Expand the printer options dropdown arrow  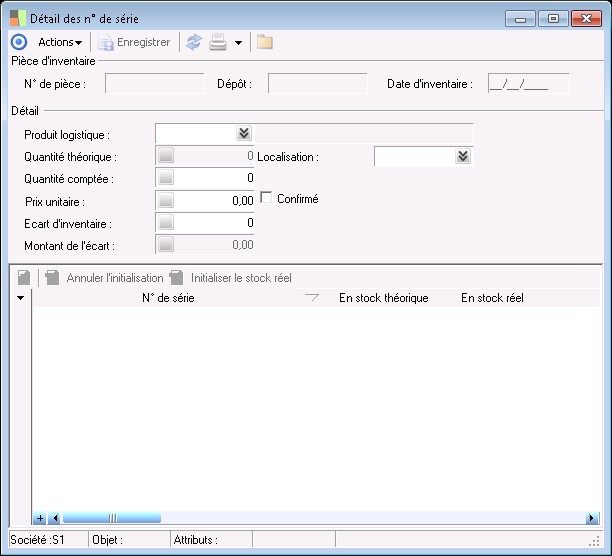click(x=238, y=43)
